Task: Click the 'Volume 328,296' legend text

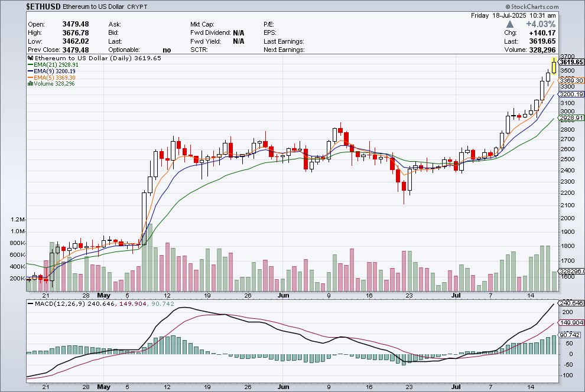Action: pos(54,84)
